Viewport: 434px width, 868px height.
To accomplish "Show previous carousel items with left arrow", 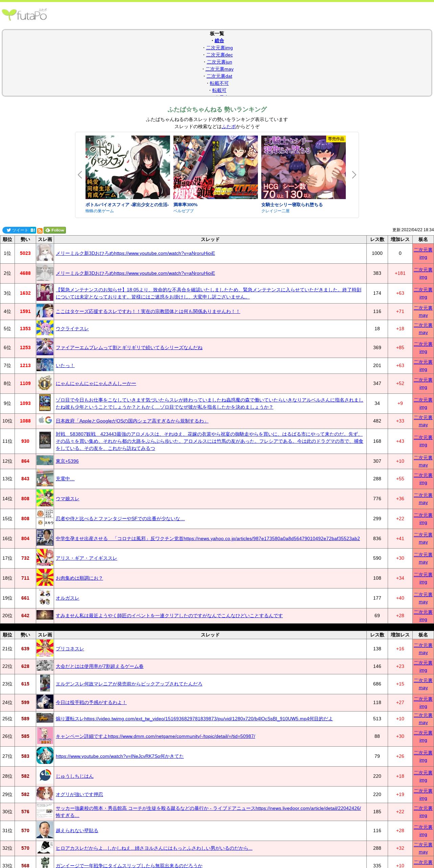I will [80, 175].
